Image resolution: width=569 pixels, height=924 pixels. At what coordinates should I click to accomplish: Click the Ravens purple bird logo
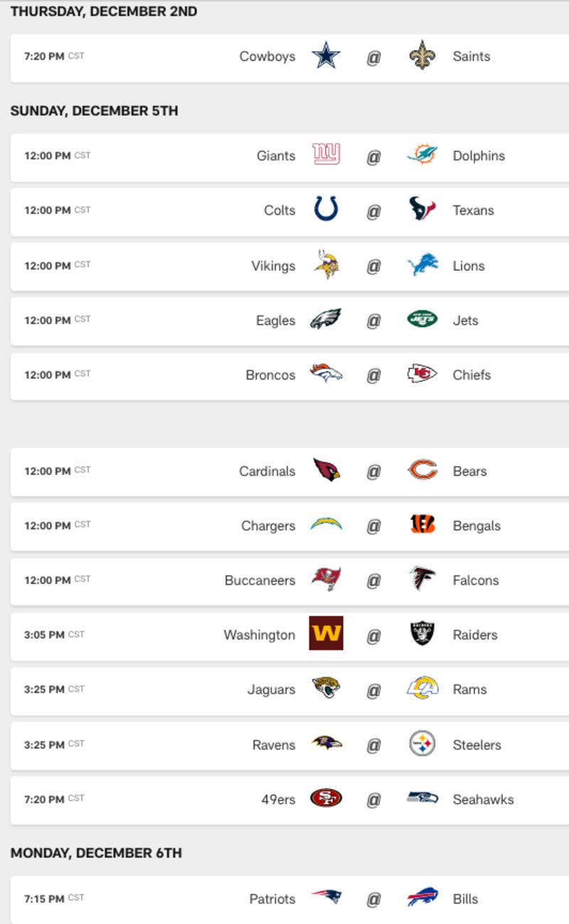point(326,743)
